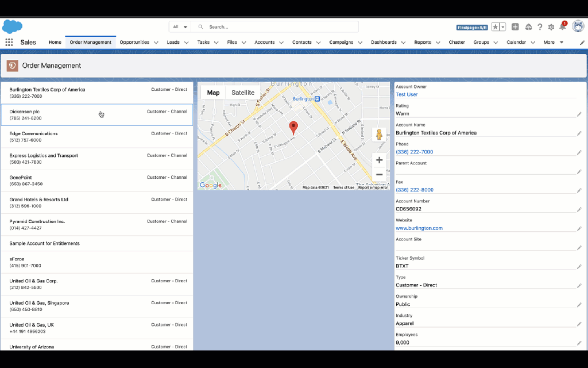Image resolution: width=588 pixels, height=368 pixels.
Task: Open the Help question mark icon
Action: pos(540,27)
